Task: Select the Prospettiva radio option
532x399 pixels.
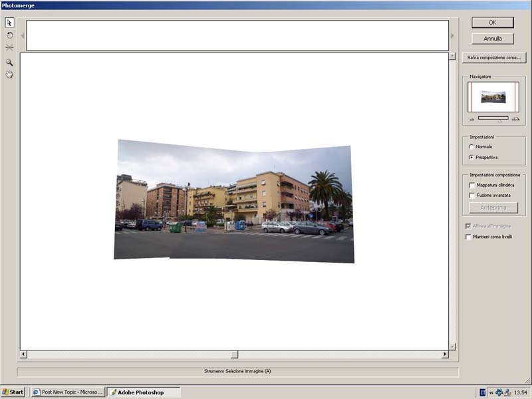Action: pyautogui.click(x=471, y=158)
